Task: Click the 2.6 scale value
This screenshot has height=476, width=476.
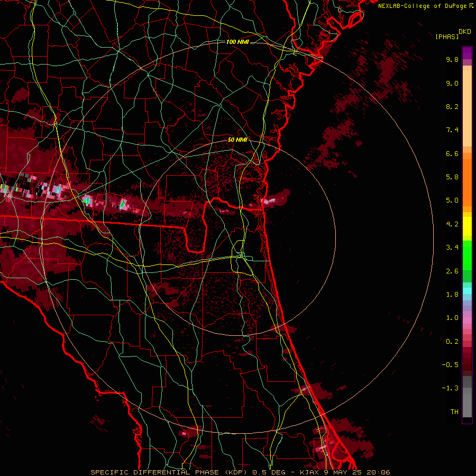Action: pyautogui.click(x=452, y=271)
